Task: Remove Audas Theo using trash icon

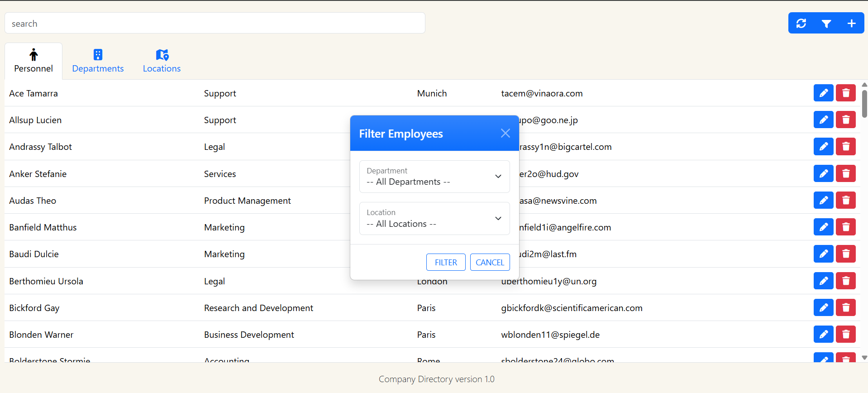Action: (845, 201)
